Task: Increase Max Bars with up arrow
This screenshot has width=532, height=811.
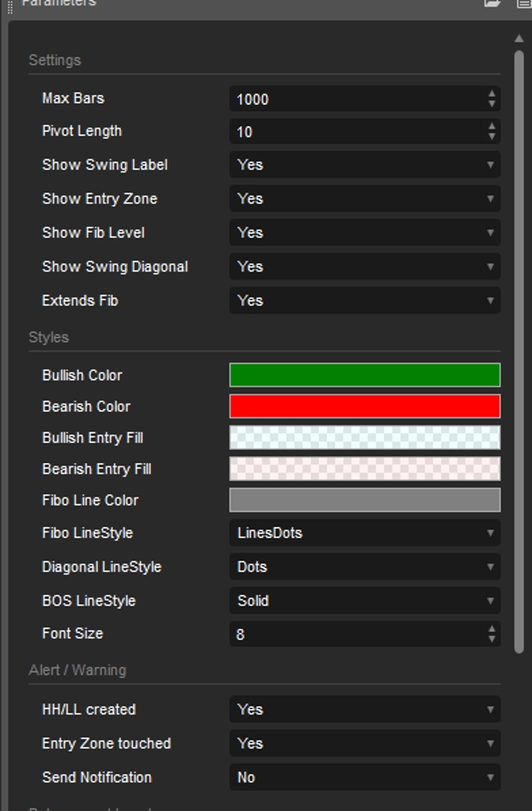Action: pos(492,94)
